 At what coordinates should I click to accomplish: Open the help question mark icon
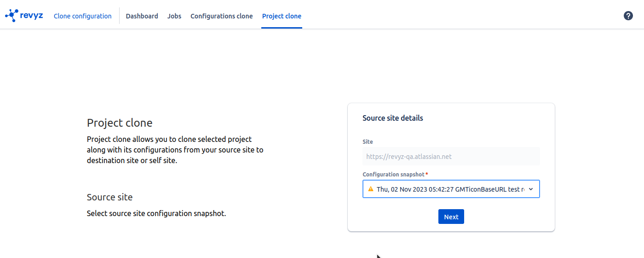pos(628,16)
